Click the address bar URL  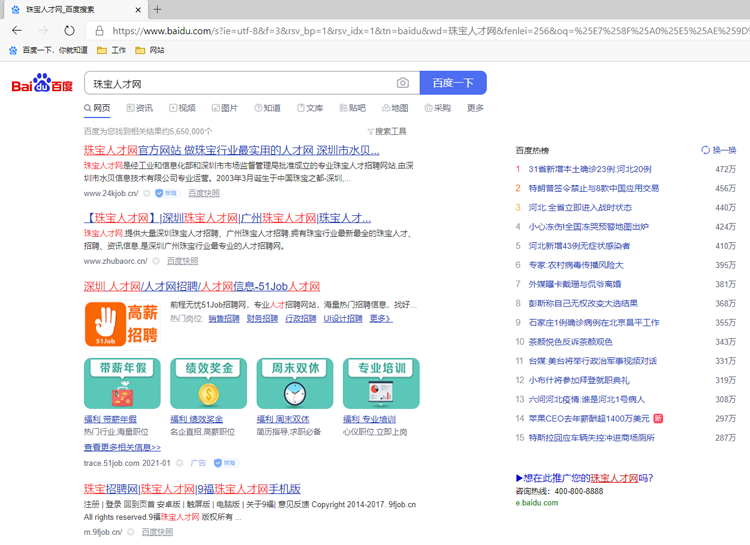(430, 31)
